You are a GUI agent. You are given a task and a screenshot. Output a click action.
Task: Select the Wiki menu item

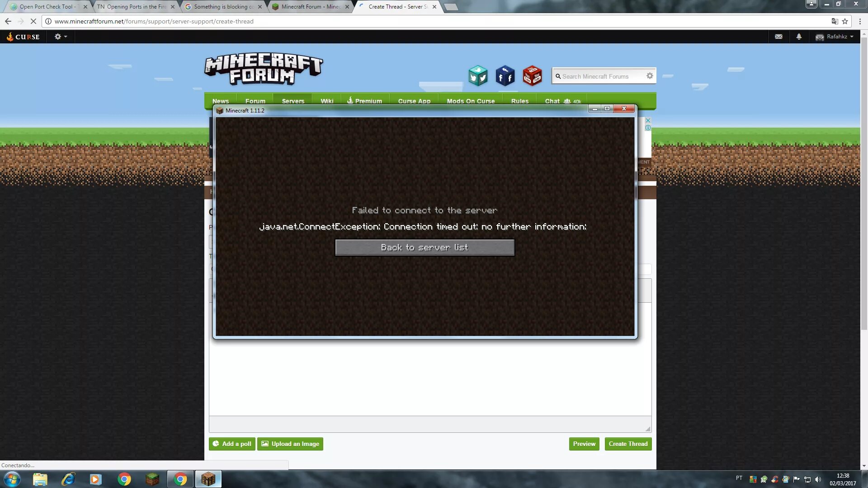pos(327,101)
